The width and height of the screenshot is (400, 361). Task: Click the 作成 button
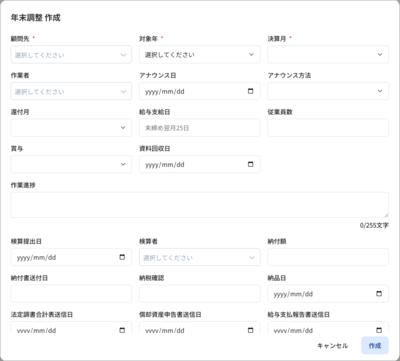[375, 346]
